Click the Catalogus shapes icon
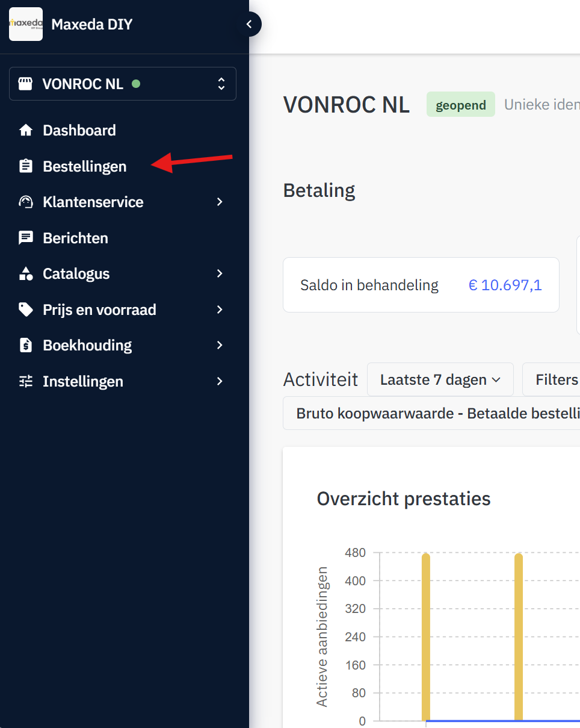 point(25,273)
